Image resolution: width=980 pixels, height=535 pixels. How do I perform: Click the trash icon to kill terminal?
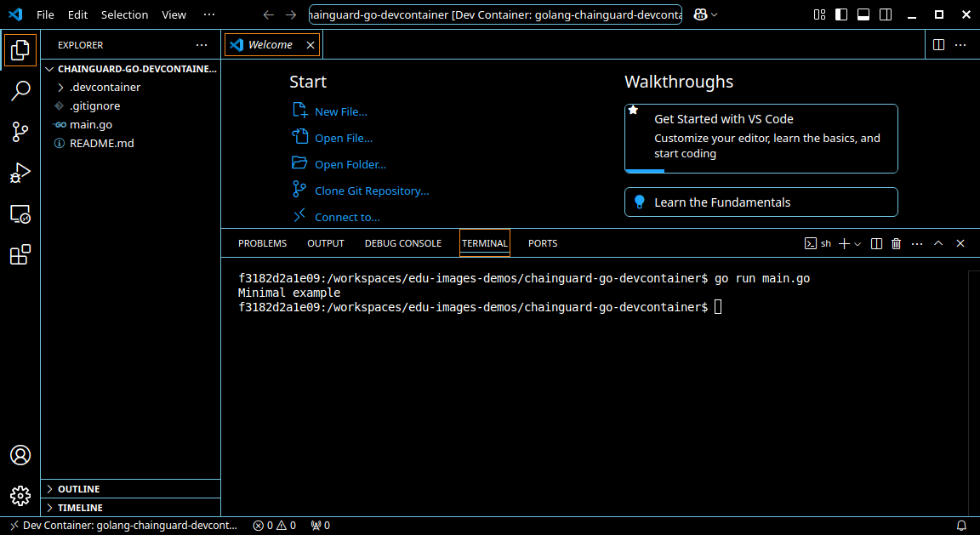[896, 243]
